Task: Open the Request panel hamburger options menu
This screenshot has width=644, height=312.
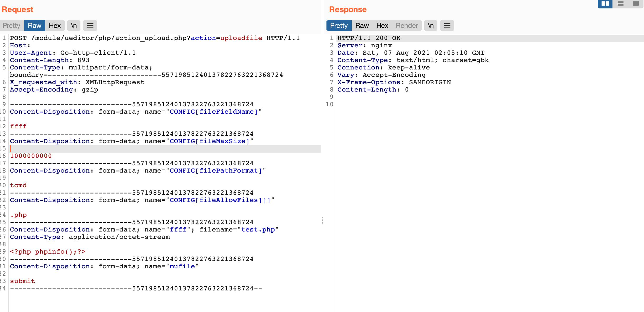Action: click(90, 26)
